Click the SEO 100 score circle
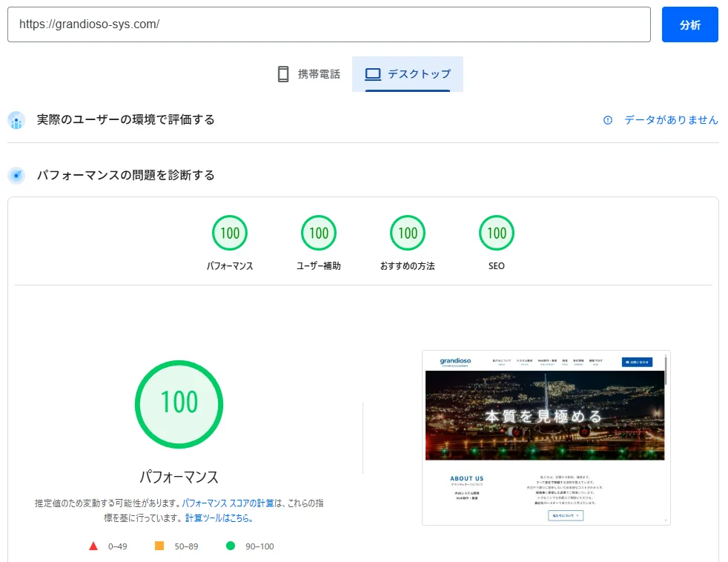 tap(496, 232)
